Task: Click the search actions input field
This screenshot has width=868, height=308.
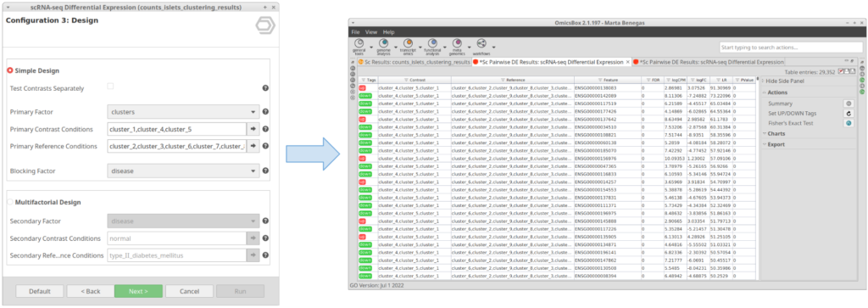Action: tap(788, 48)
